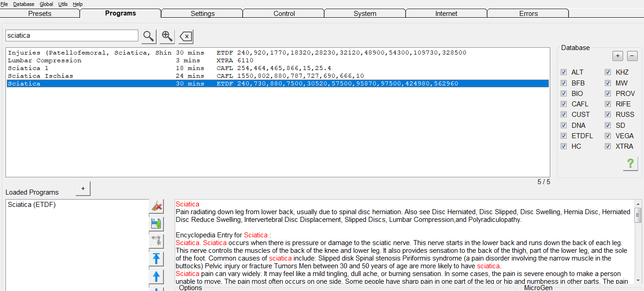Click the magnifier search button
644x291 pixels.
(x=149, y=36)
